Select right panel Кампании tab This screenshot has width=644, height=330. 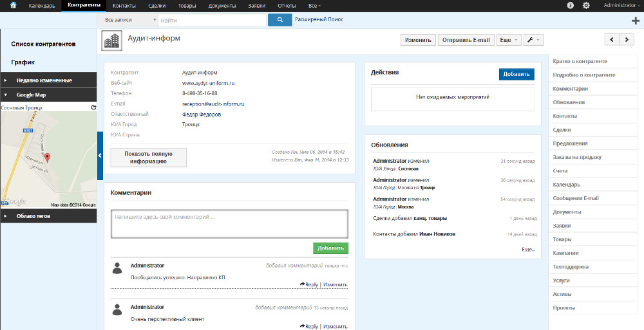[593, 253]
